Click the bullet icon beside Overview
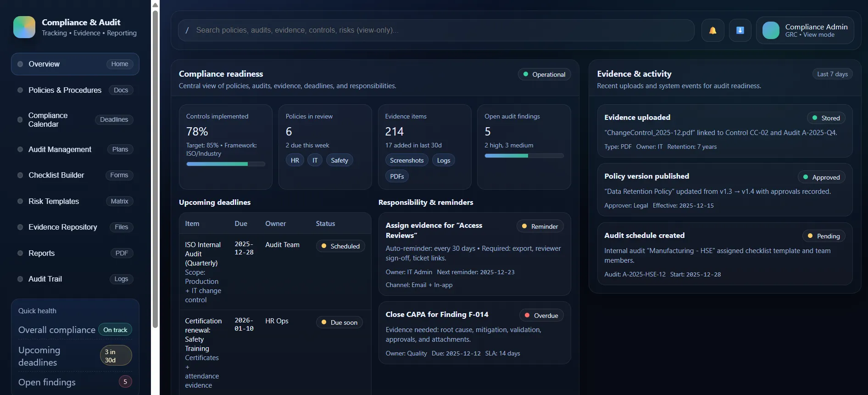This screenshot has height=395, width=868. [20, 64]
